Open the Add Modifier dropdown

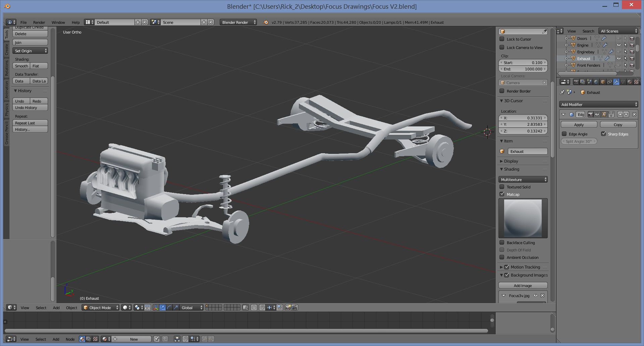(x=598, y=104)
